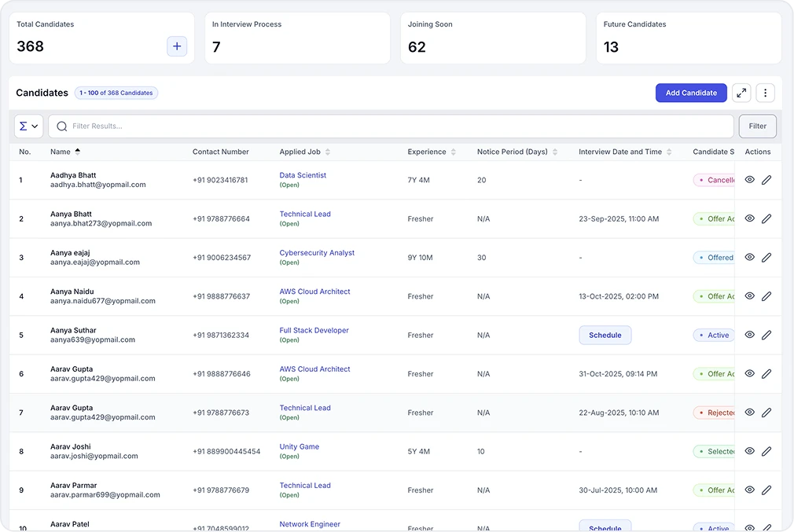Sort the Applied Job column
The height and width of the screenshot is (532, 794).
tap(328, 152)
